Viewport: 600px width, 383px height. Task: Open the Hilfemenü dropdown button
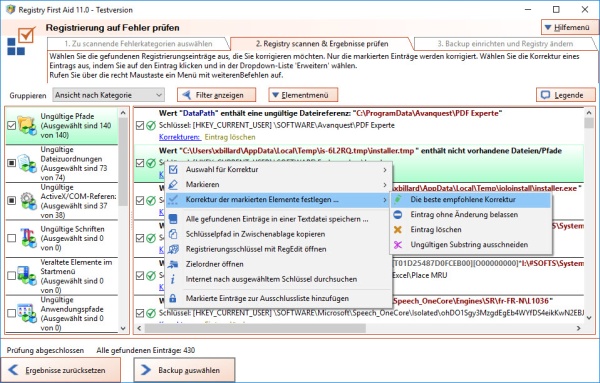(x=570, y=28)
